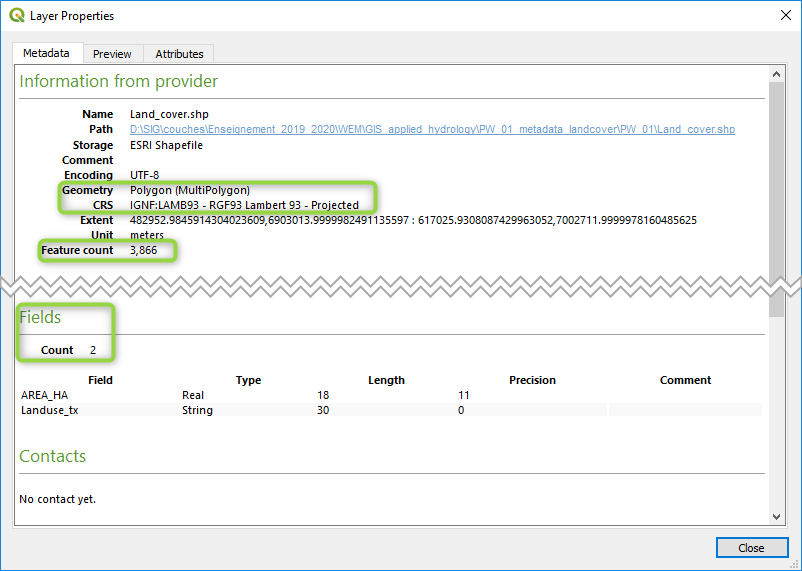Click the ESRI Shapefile storage value
802x571 pixels.
click(x=166, y=145)
